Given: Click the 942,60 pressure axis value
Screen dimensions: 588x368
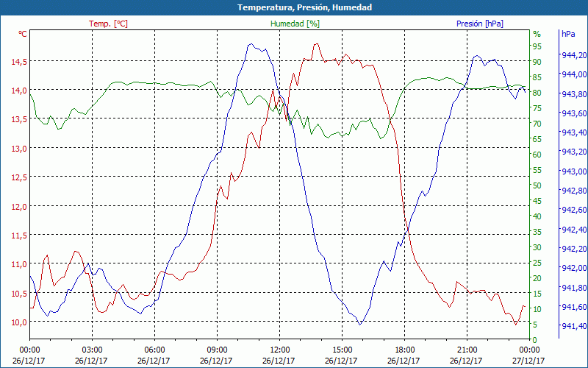Looking at the screenshot, I should tap(574, 210).
